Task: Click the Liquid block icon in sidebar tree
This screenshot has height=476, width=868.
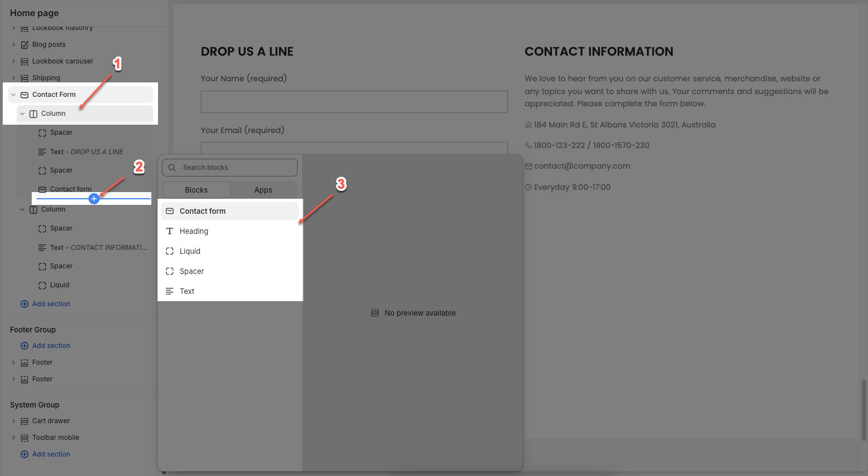Action: coord(42,285)
